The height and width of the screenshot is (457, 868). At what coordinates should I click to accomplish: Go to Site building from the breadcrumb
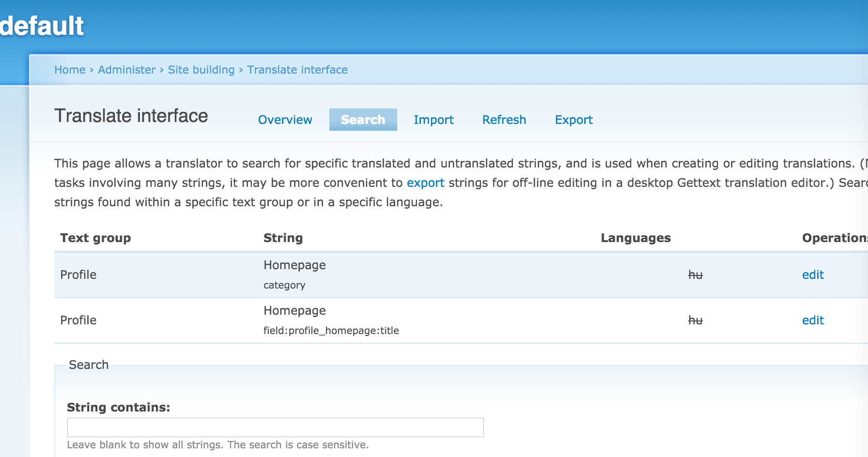pos(201,70)
